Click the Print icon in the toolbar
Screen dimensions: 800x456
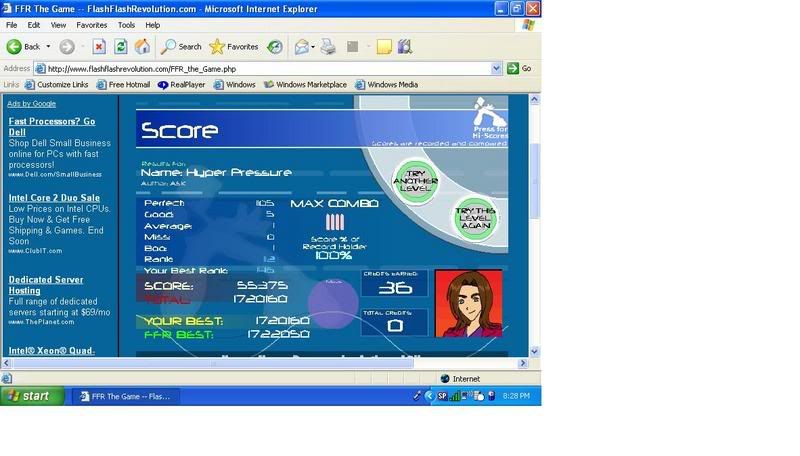tap(328, 47)
